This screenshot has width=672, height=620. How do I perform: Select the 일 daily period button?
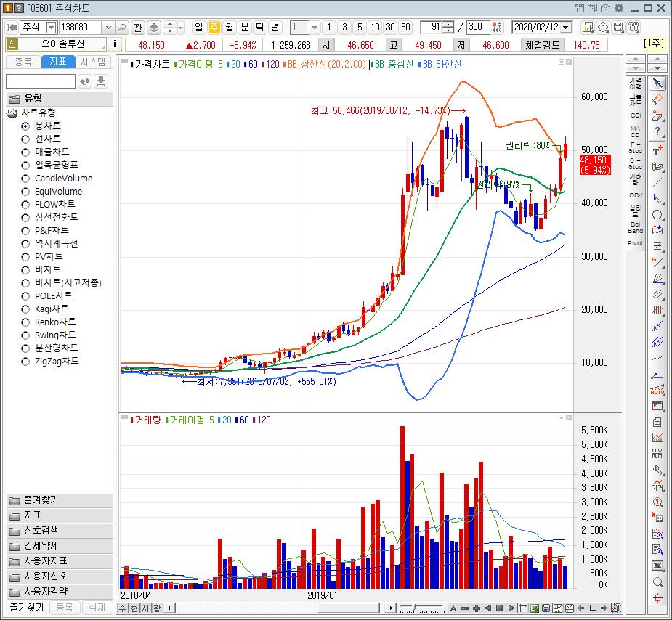coord(198,28)
